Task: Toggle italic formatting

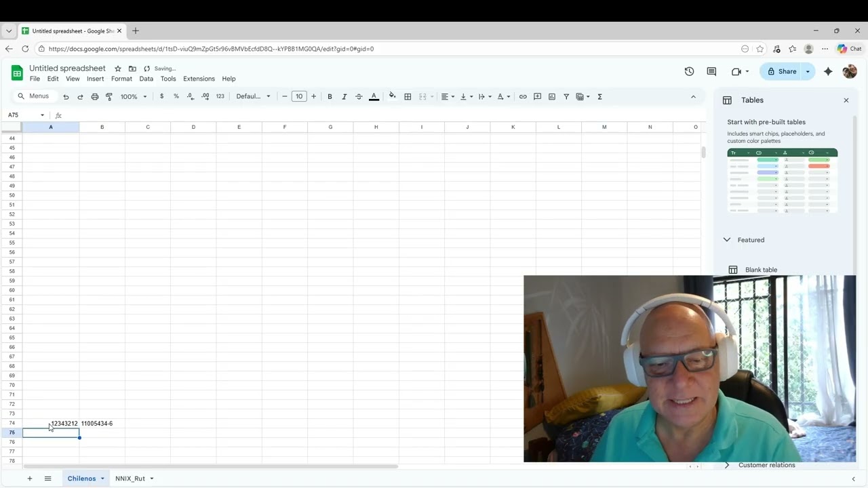Action: (x=344, y=97)
